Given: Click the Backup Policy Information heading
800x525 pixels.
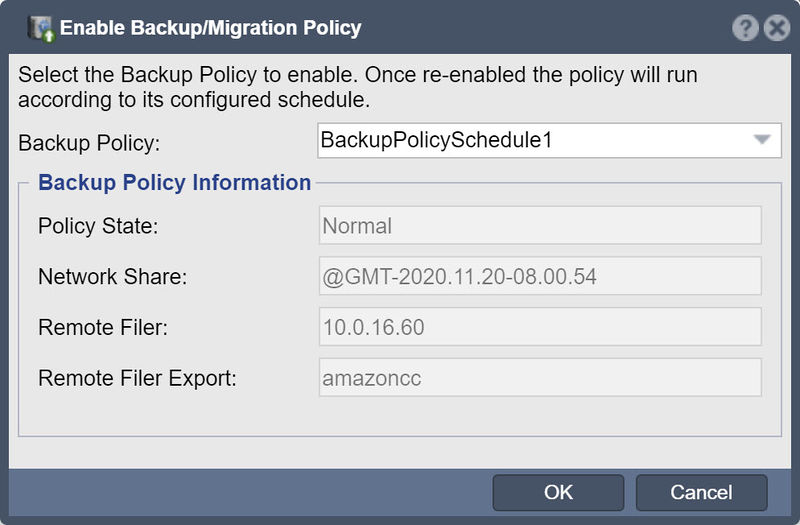Looking at the screenshot, I should tap(174, 183).
